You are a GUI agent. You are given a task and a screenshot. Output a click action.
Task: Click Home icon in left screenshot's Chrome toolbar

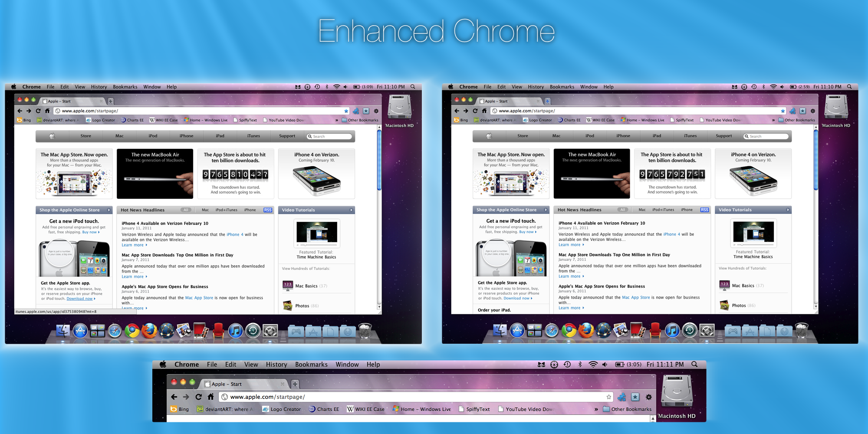47,111
